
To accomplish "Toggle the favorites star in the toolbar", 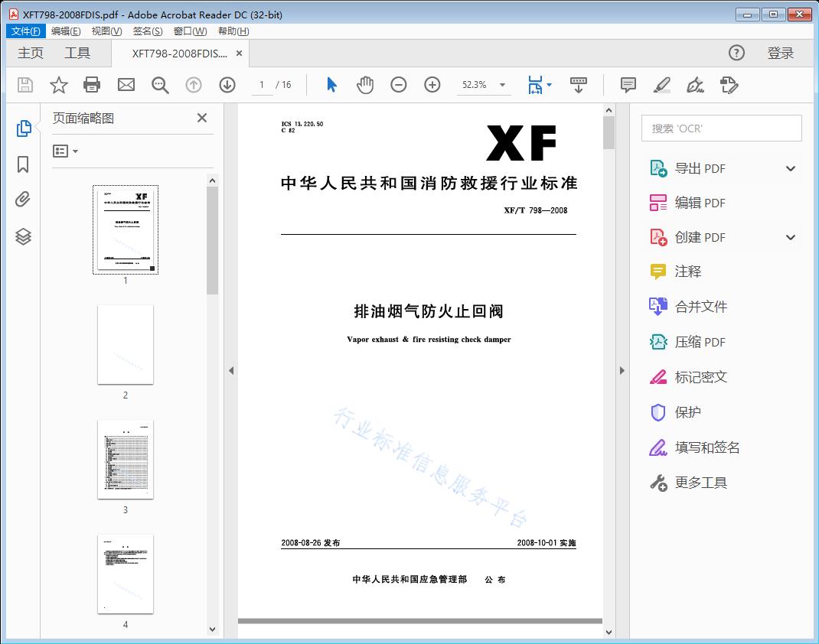I will [58, 85].
